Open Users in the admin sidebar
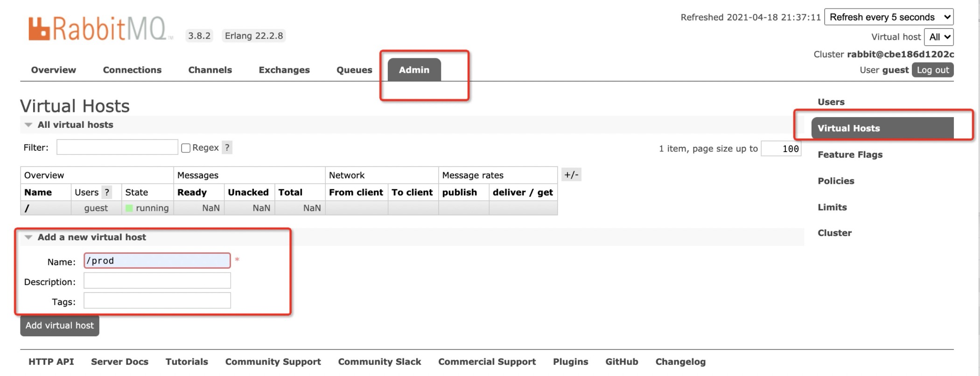This screenshot has width=980, height=376. [x=831, y=102]
